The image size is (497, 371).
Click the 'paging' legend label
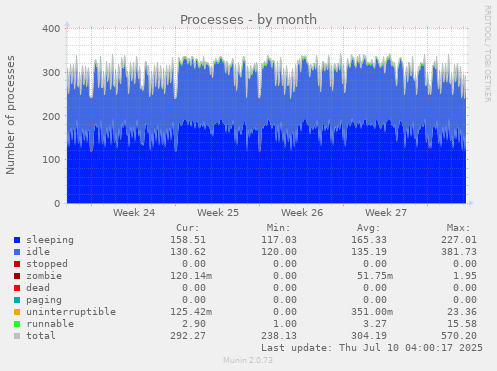coord(44,300)
